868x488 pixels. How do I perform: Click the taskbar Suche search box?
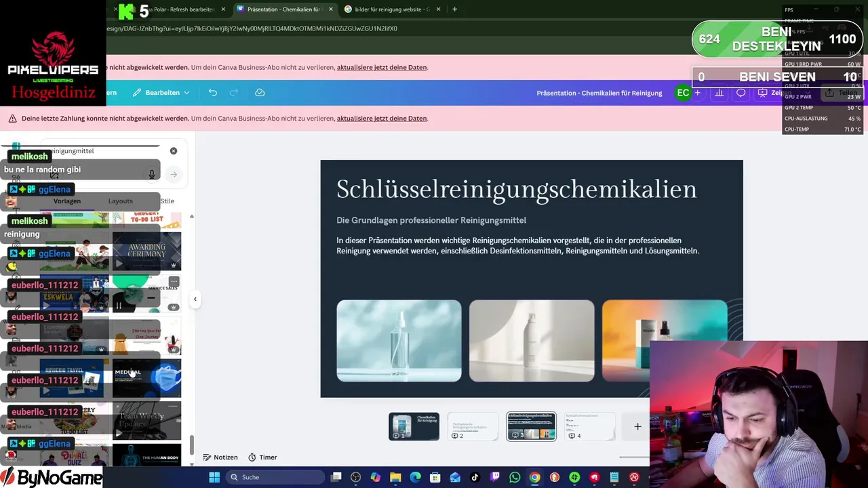274,477
